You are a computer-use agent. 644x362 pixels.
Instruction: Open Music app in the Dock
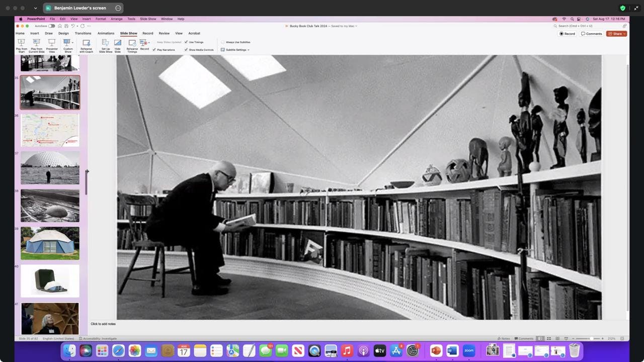tap(347, 350)
